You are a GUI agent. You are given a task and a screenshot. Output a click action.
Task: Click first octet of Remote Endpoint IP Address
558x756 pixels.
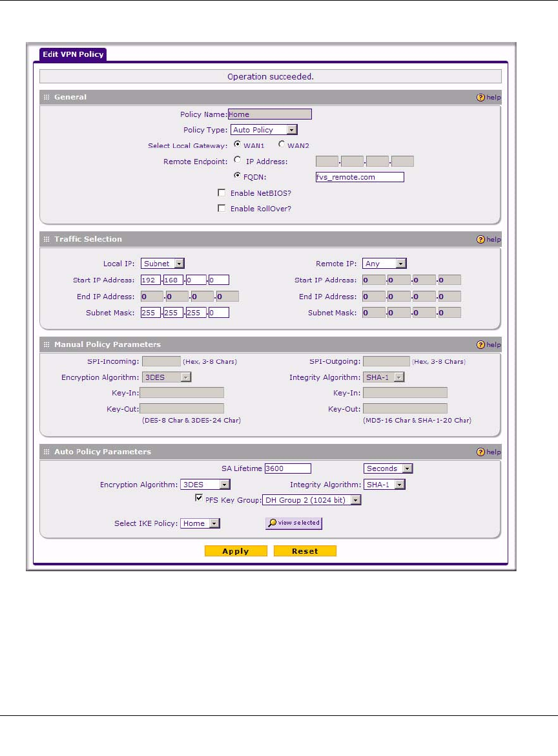coord(327,162)
